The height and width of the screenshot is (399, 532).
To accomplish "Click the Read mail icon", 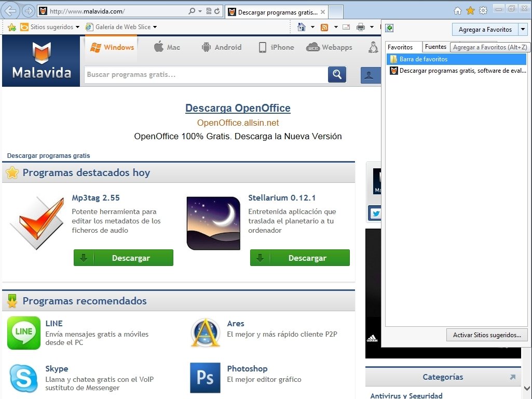I will tap(346, 27).
